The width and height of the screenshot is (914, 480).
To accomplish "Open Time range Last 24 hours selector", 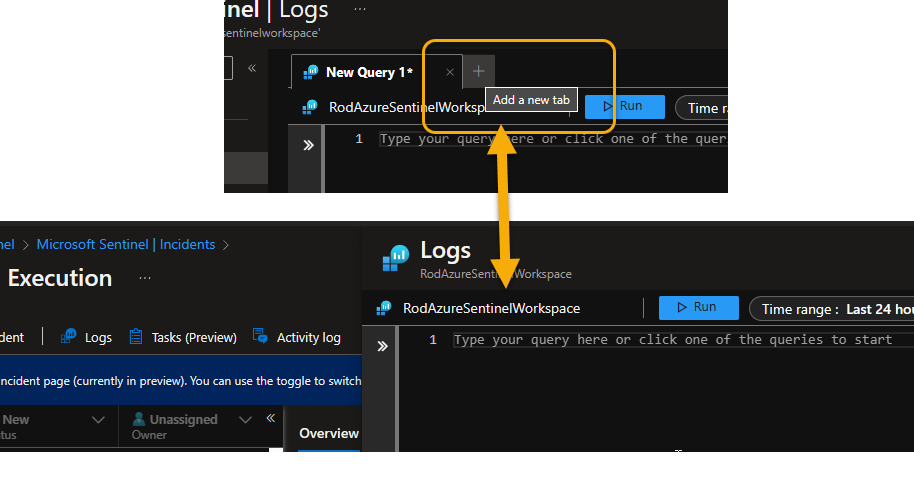I will tap(832, 309).
